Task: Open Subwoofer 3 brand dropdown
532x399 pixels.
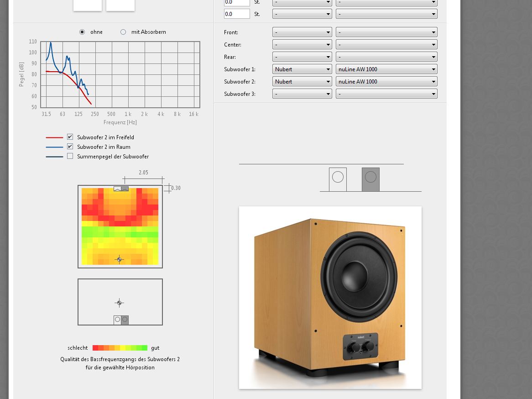Action: tap(302, 94)
